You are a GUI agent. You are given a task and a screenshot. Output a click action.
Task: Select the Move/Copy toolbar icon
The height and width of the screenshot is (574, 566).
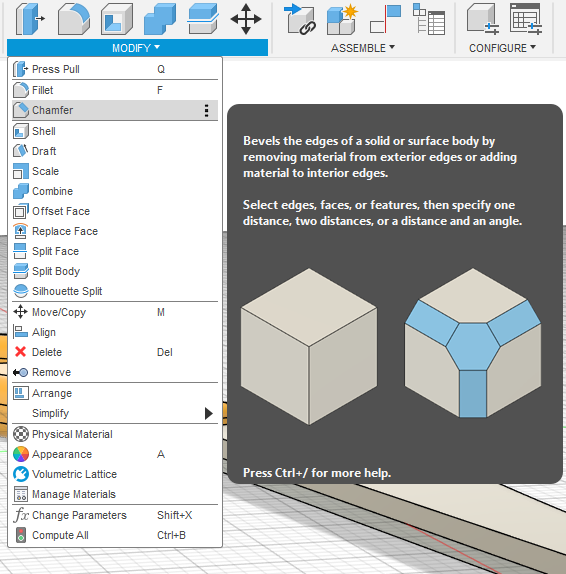(246, 19)
